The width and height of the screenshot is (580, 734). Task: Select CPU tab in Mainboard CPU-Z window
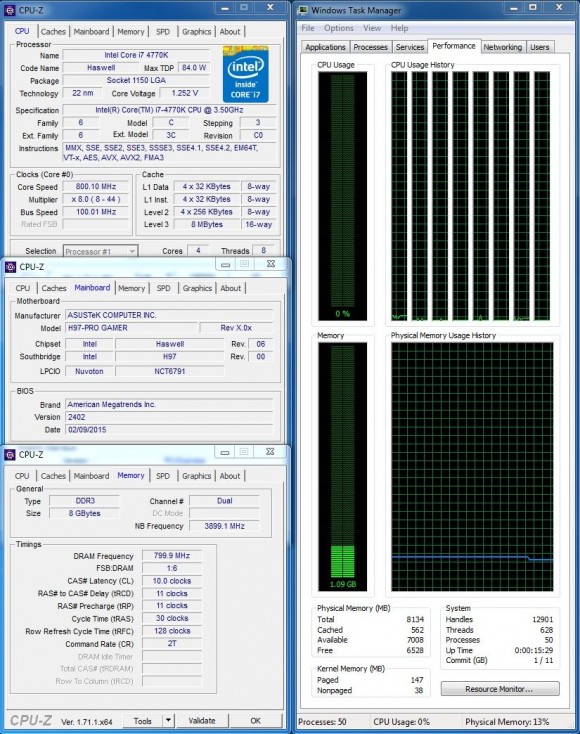coord(22,288)
